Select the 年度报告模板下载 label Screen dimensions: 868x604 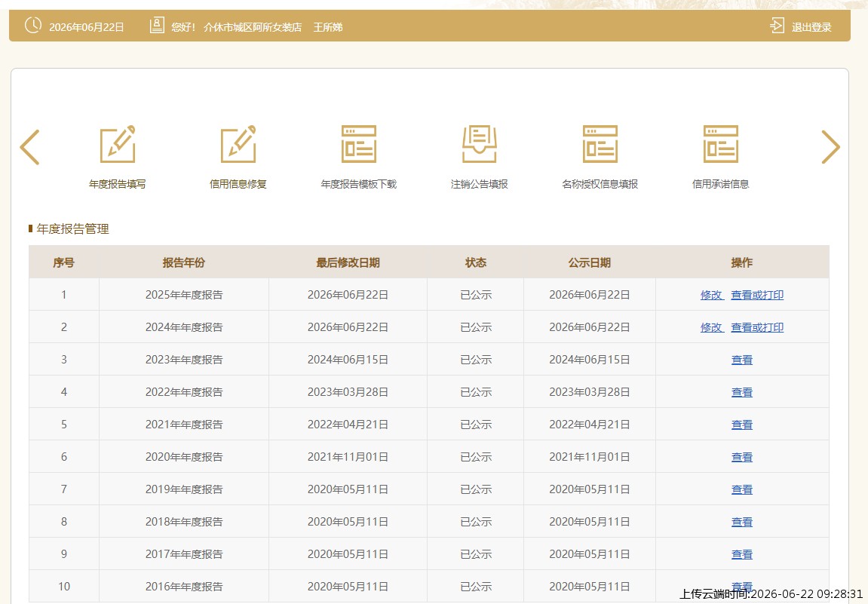tap(359, 184)
